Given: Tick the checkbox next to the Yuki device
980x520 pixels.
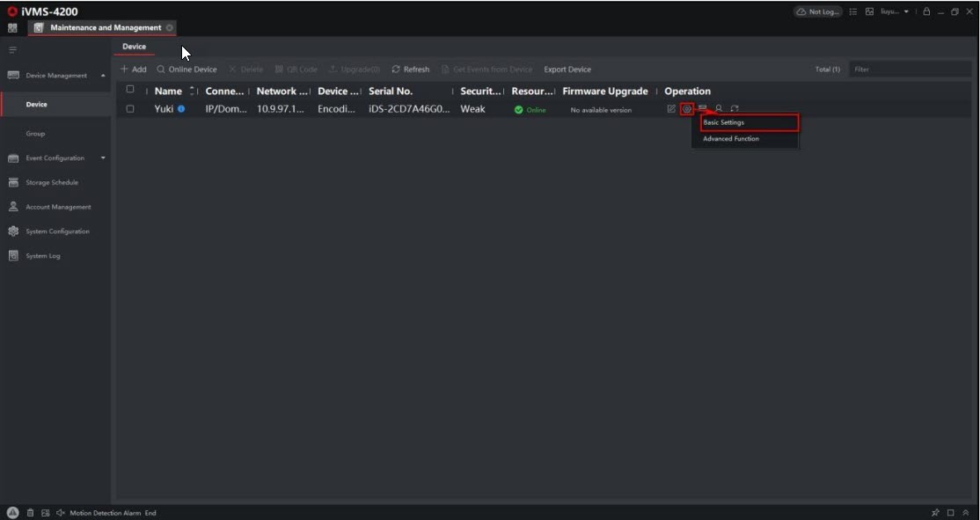Looking at the screenshot, I should click(x=130, y=109).
